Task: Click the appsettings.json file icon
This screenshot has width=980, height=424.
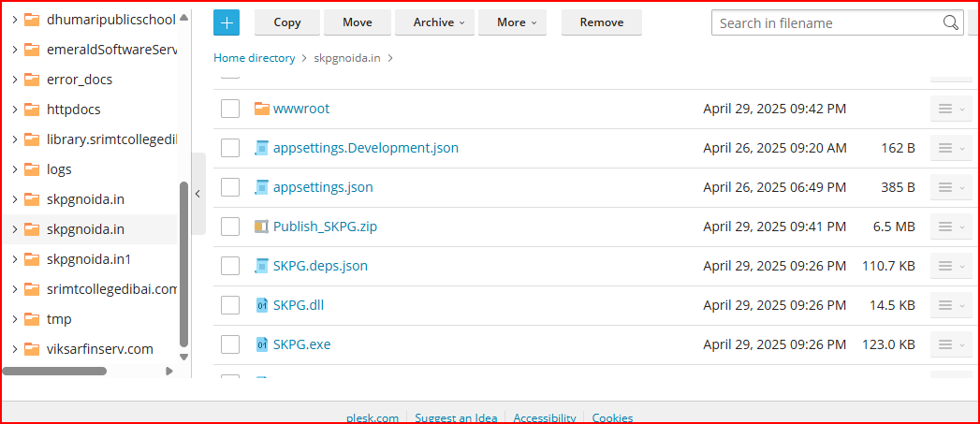Action: [261, 187]
